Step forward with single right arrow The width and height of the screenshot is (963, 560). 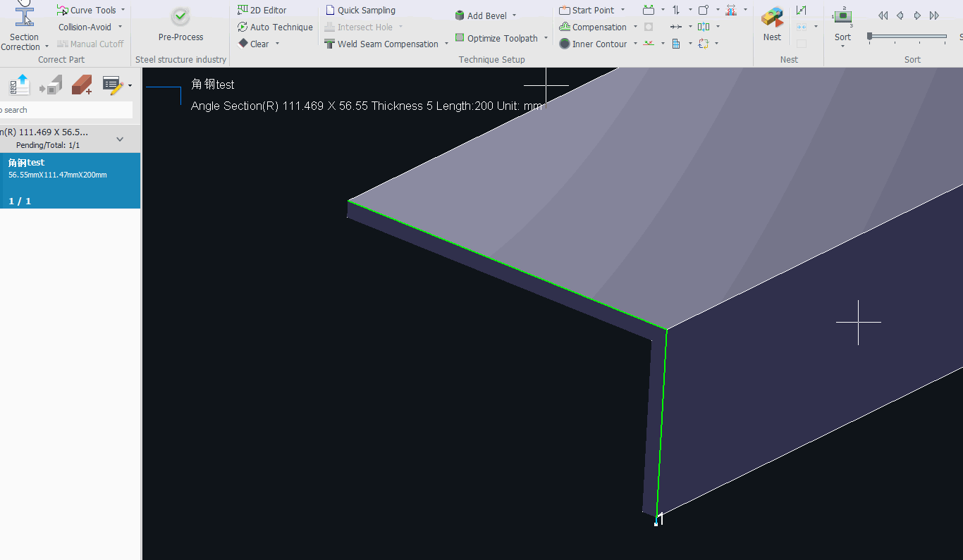click(917, 15)
